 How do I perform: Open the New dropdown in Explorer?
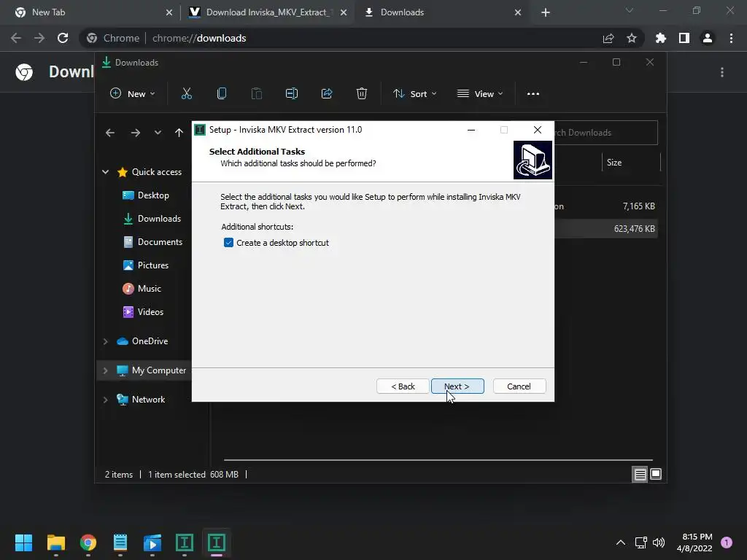point(133,94)
